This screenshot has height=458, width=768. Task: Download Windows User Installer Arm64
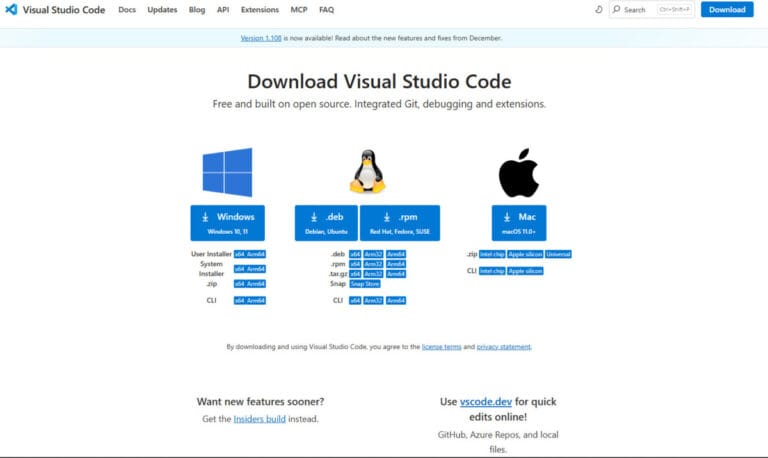(256, 254)
